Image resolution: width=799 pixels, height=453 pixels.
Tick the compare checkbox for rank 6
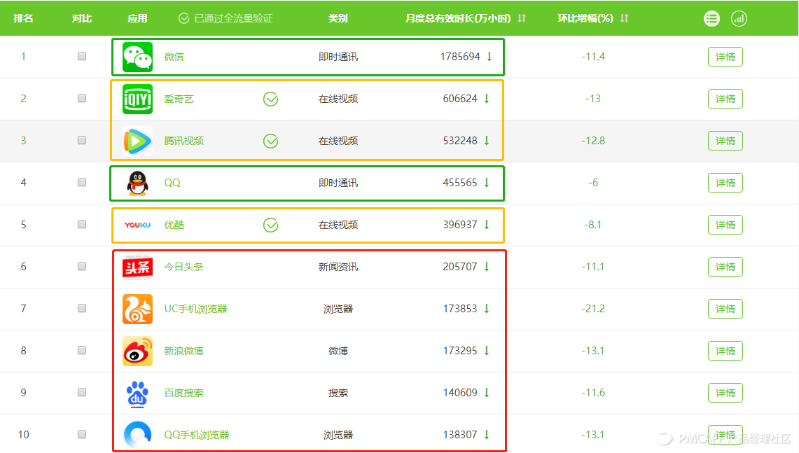(82, 266)
